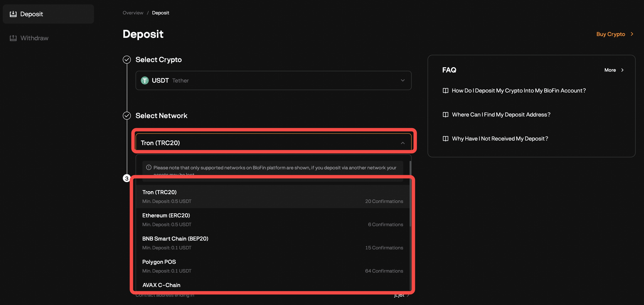The image size is (644, 305).
Task: Click the book icon beside the deposit address FAQ
Action: pyautogui.click(x=446, y=114)
